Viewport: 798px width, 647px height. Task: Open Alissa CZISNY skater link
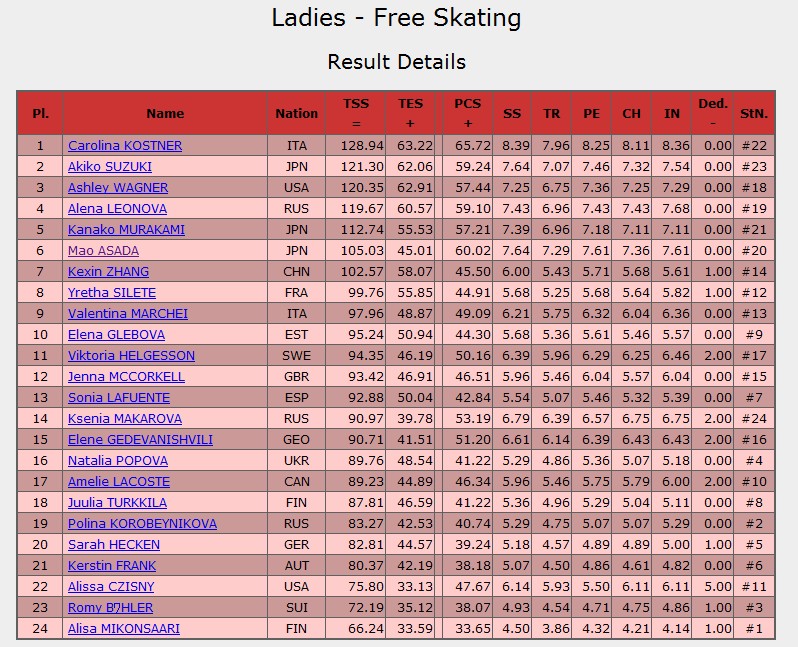(111, 586)
